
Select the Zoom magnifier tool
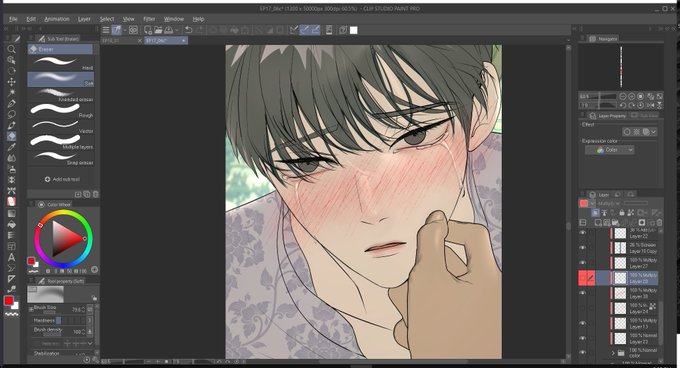click(x=12, y=49)
